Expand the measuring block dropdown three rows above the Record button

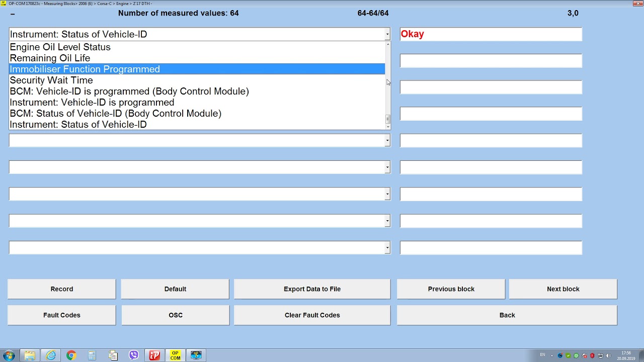tap(387, 194)
